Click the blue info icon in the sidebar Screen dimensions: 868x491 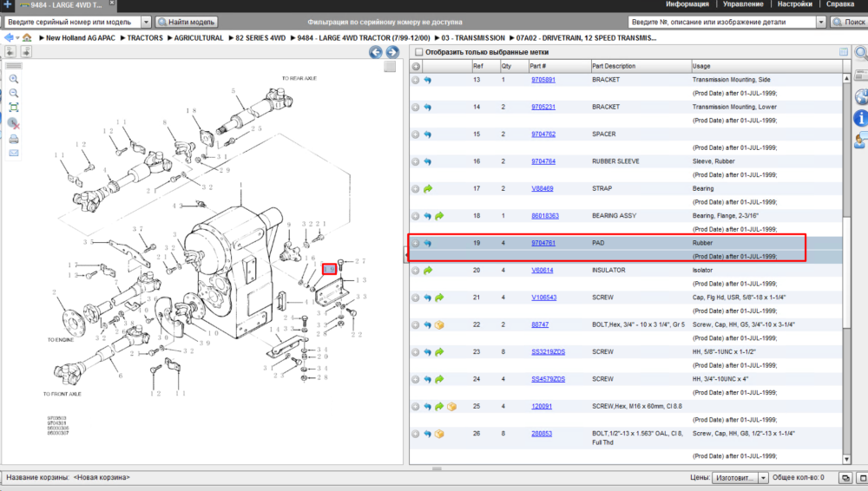861,118
